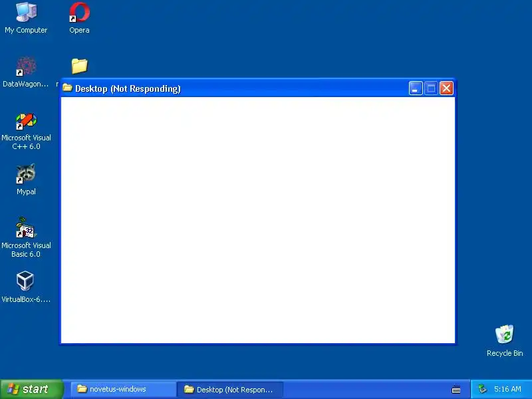The width and height of the screenshot is (532, 399).
Task: Click the on-screen keyboard tray icon
Action: (456, 390)
